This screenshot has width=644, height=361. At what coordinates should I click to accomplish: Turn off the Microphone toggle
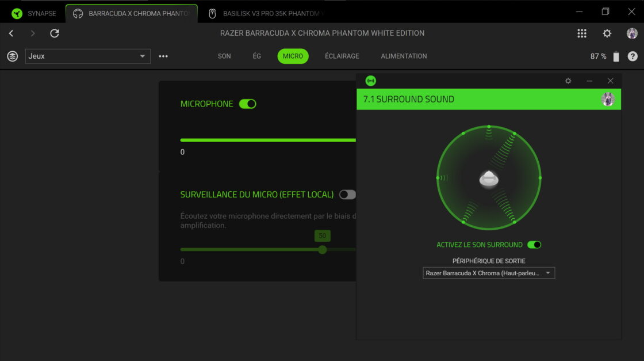[247, 104]
